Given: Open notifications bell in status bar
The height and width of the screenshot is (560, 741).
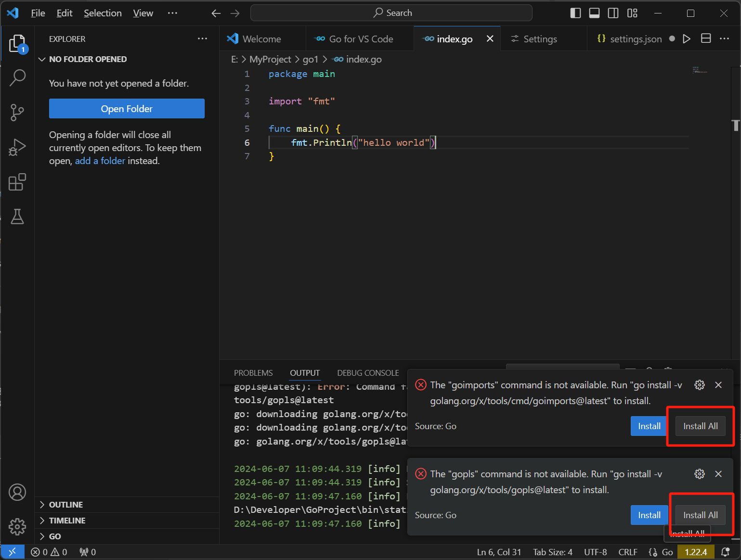Looking at the screenshot, I should coord(726,552).
